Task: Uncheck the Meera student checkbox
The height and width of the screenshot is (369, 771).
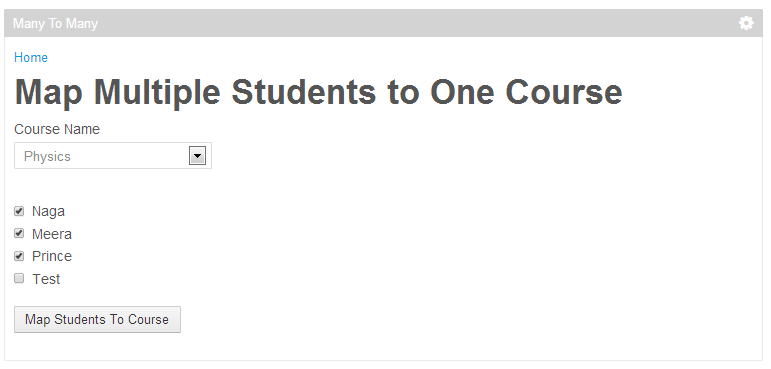Action: [x=19, y=233]
